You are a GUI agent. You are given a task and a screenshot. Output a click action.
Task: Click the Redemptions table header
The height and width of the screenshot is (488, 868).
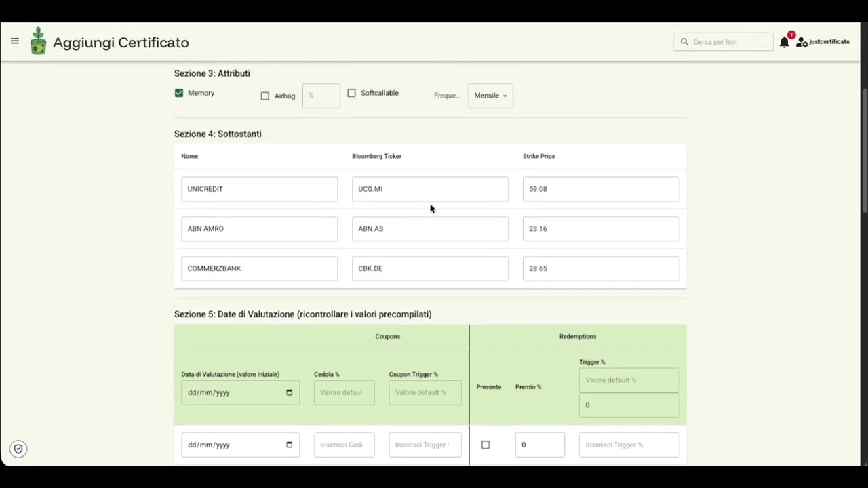click(578, 336)
